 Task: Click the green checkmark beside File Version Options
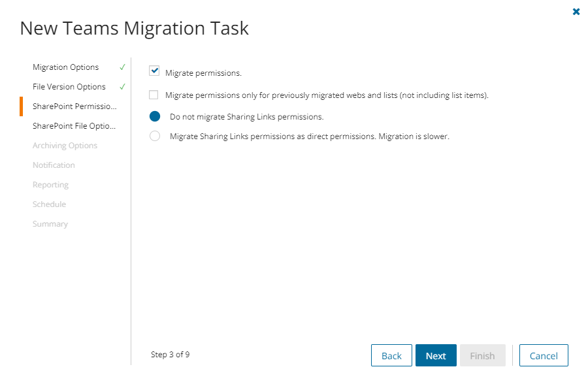[x=122, y=87]
